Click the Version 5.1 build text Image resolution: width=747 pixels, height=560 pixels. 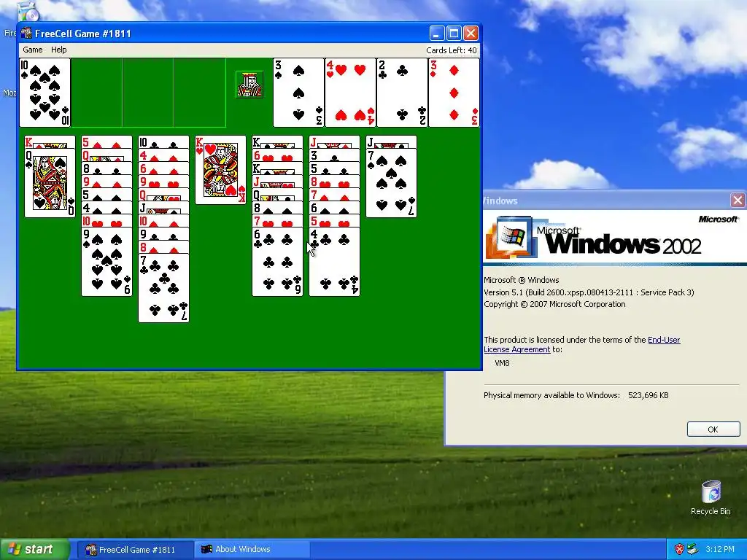(x=589, y=292)
